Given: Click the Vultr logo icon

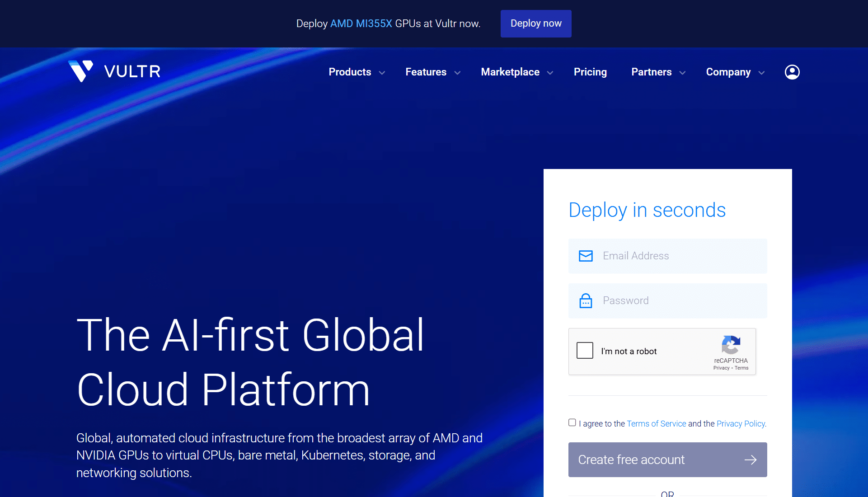Looking at the screenshot, I should pyautogui.click(x=80, y=71).
